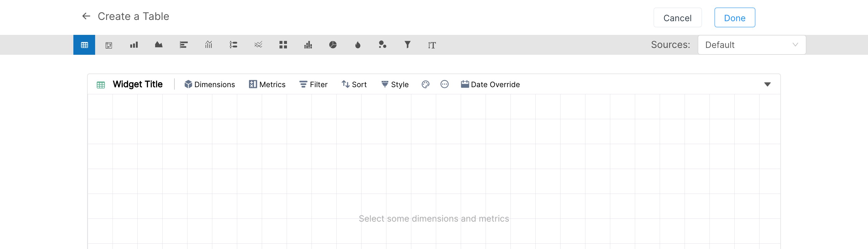
Task: Select the multi-line chart icon
Action: (258, 45)
